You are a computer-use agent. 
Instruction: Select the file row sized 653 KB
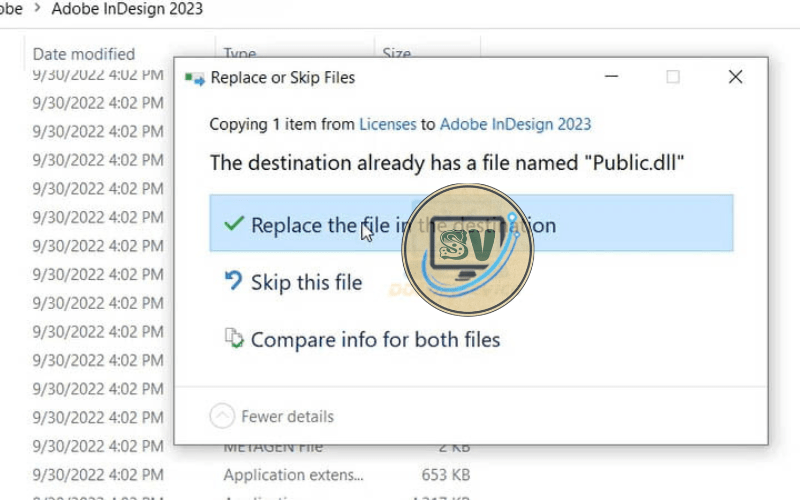pyautogui.click(x=293, y=474)
